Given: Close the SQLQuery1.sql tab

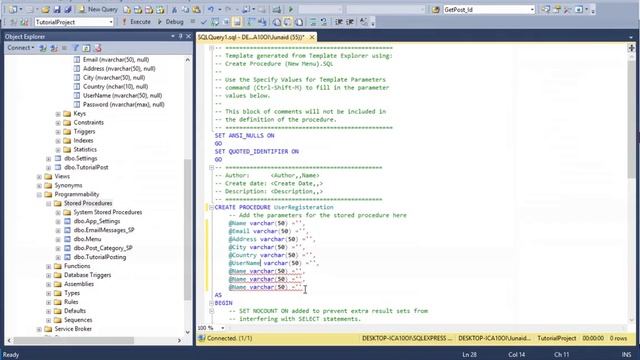Looking at the screenshot, I should click(x=312, y=37).
